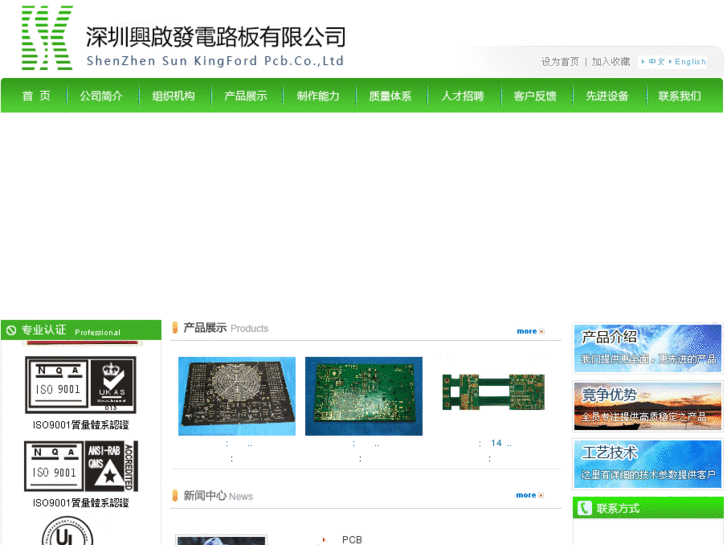The width and height of the screenshot is (727, 545).
Task: Click the phone icon beside 联系方式
Action: (x=584, y=508)
